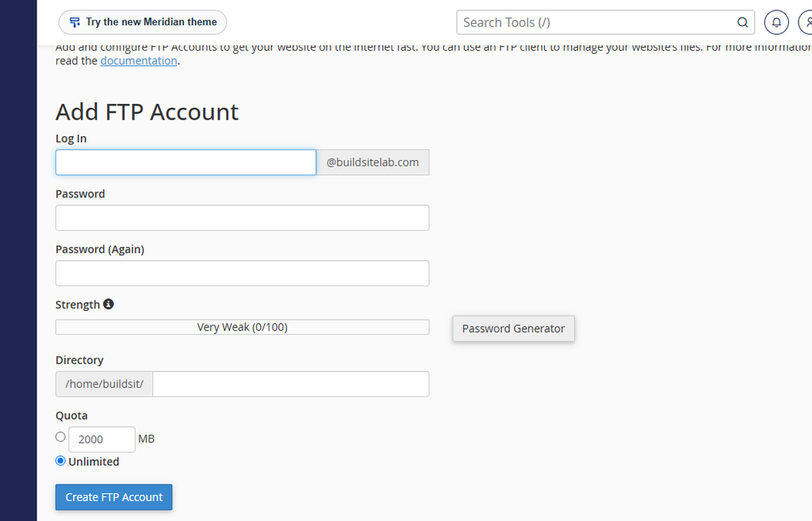Open the user account icon
Viewport: 812px width, 521px height.
point(806,22)
